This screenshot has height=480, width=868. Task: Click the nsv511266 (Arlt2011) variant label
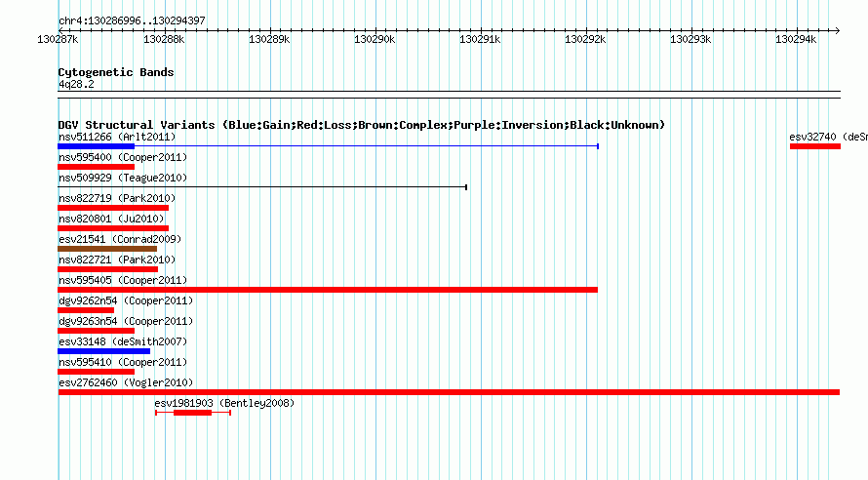(x=117, y=137)
